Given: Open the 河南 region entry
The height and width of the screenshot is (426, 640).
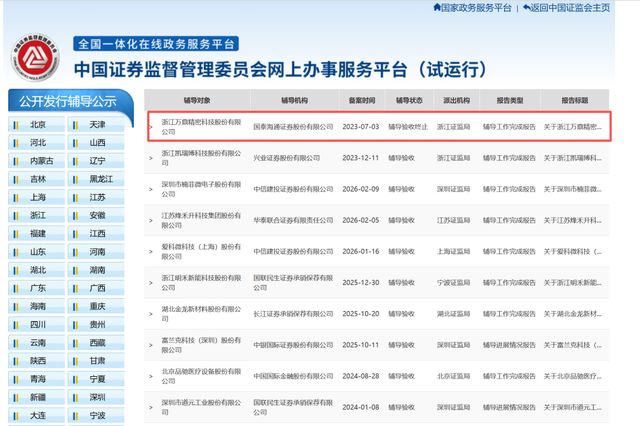Looking at the screenshot, I should pyautogui.click(x=96, y=252).
